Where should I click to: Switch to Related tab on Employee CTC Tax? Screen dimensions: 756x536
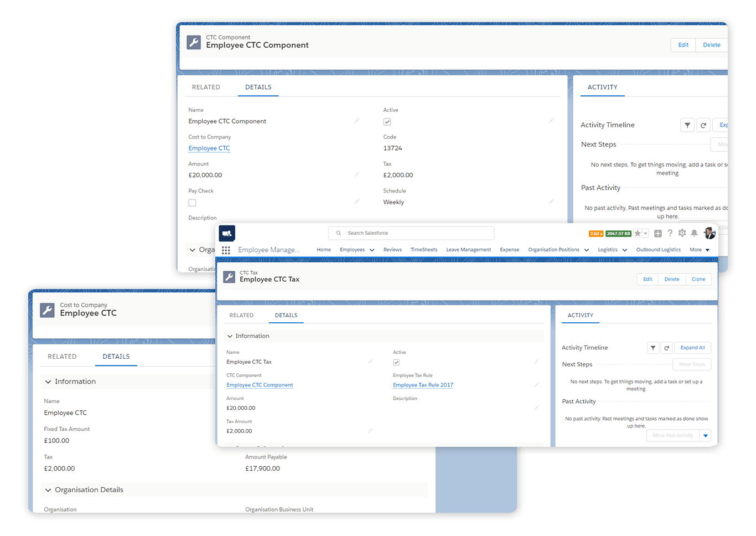click(241, 315)
